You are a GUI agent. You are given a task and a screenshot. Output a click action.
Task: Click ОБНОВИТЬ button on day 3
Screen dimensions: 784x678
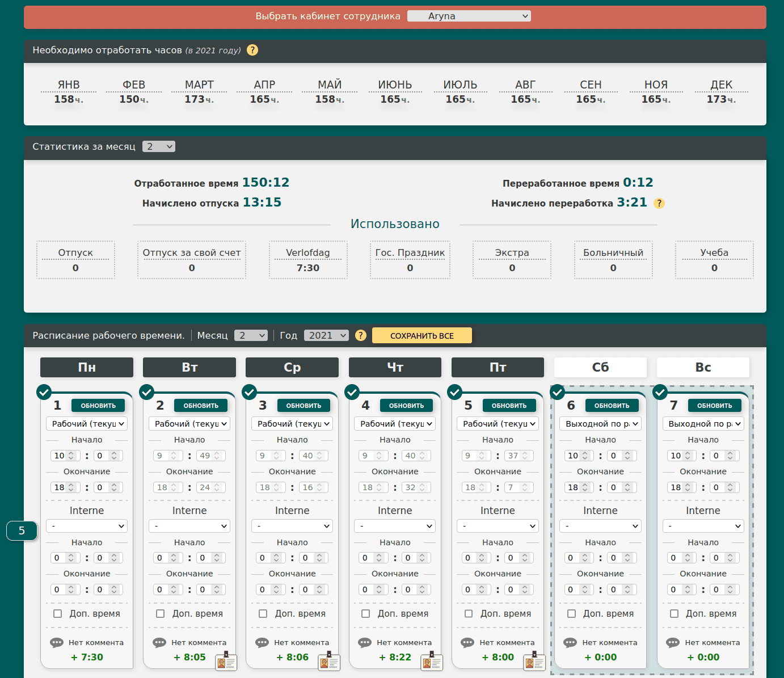(x=304, y=406)
